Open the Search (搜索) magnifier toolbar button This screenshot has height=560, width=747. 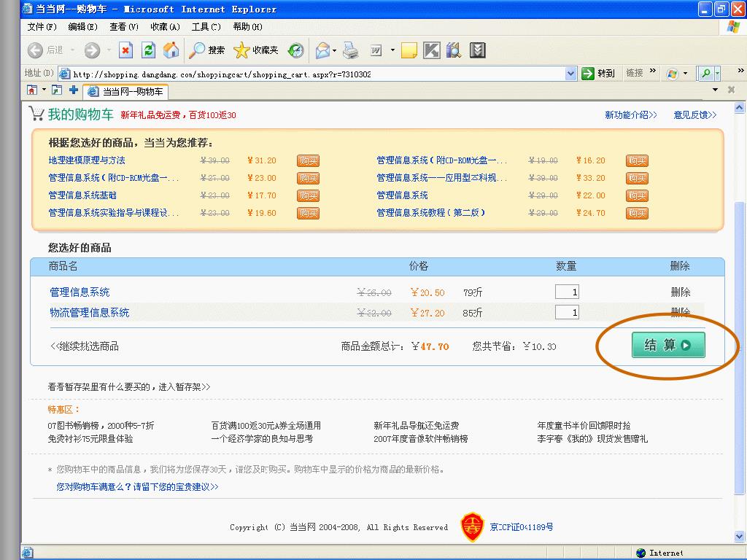(206, 50)
